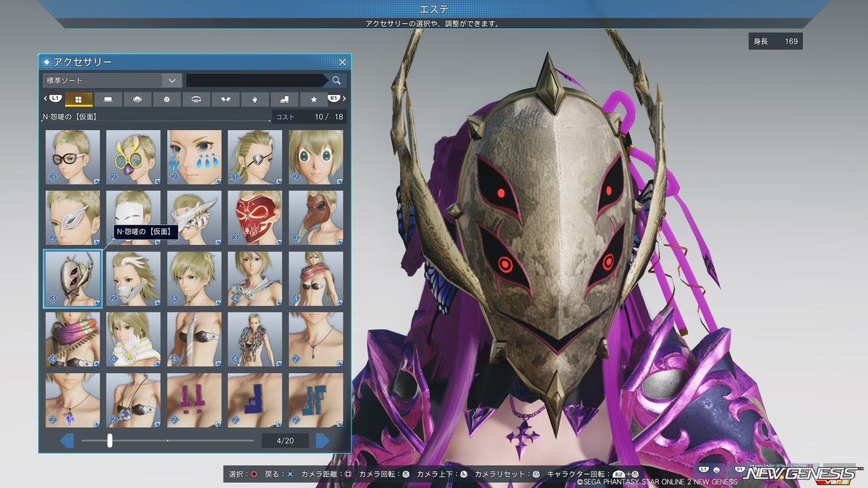This screenshot has width=868, height=488.
Task: Choose the pink shoulder scarf accessory
Action: coord(315,278)
